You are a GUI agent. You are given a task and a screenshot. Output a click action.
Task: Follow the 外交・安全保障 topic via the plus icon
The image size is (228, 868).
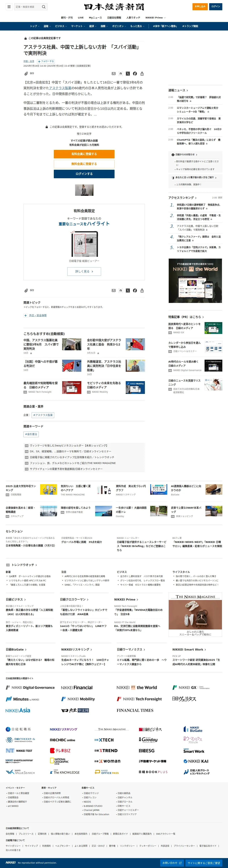click(25, 315)
